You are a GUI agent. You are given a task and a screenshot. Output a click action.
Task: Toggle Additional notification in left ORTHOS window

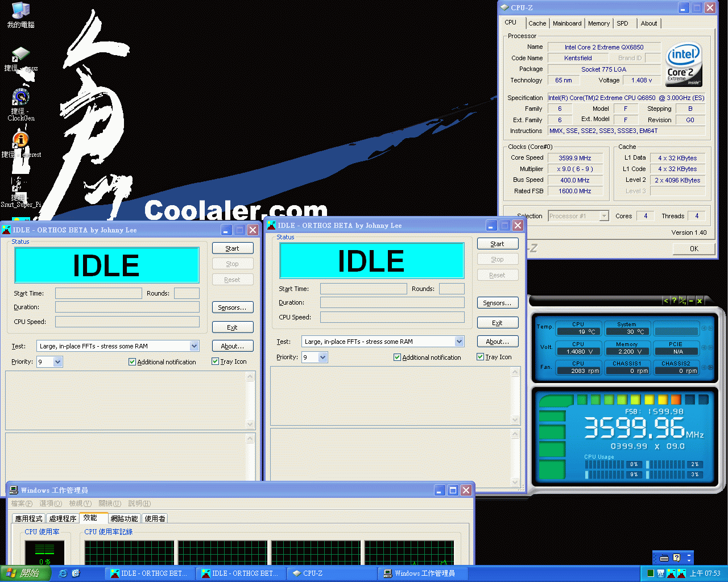click(132, 361)
